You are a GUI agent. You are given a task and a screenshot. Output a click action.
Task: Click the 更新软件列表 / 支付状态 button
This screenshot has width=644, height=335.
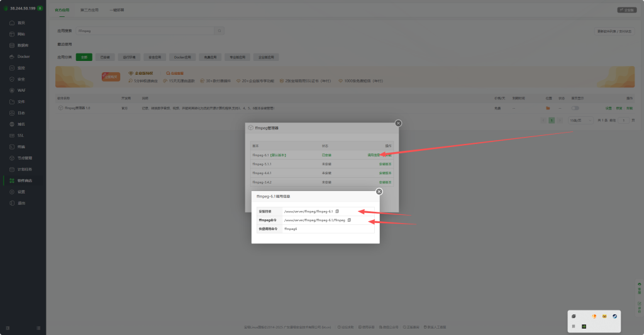click(614, 31)
